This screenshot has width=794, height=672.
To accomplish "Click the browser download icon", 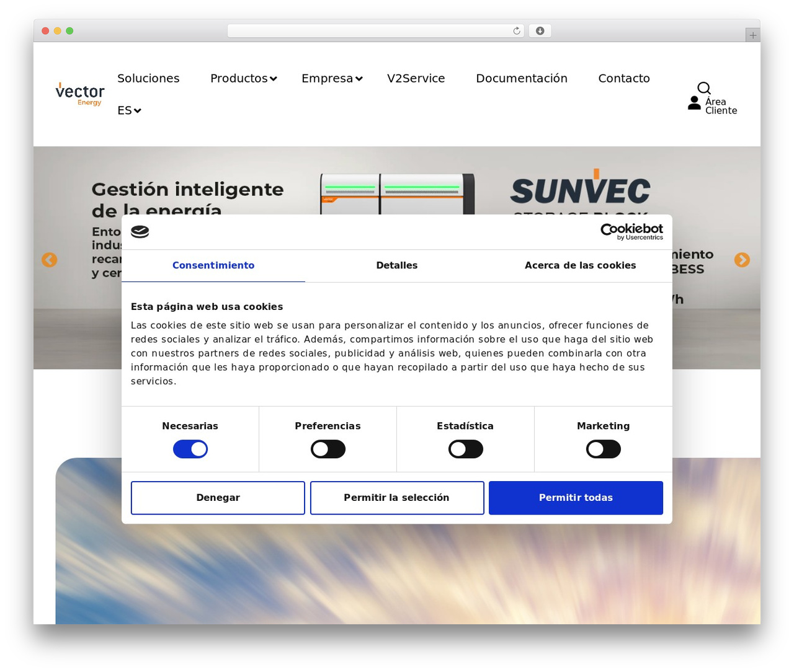I will [540, 31].
